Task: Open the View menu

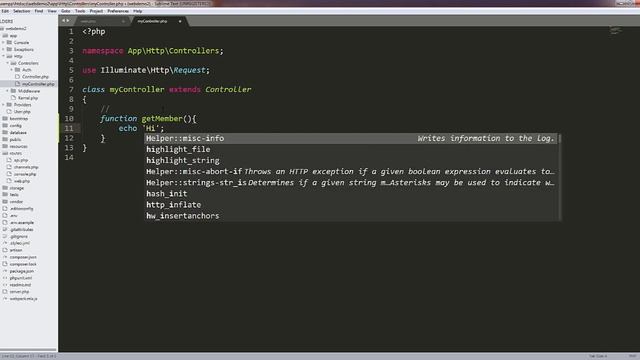Action: pyautogui.click(x=52, y=11)
